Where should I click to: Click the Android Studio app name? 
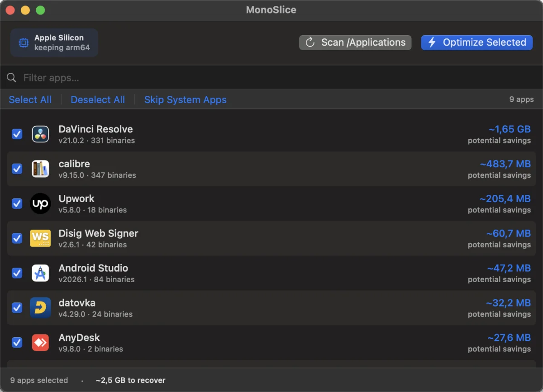coord(93,269)
